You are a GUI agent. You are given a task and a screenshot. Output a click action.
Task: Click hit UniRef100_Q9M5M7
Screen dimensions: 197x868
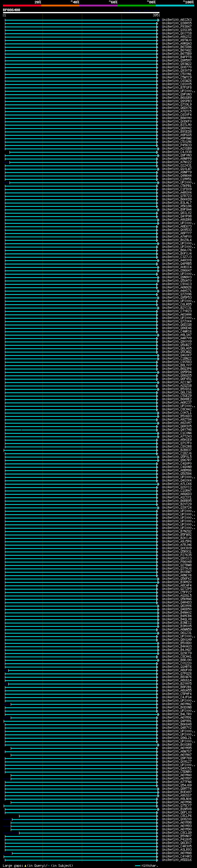(x=177, y=60)
